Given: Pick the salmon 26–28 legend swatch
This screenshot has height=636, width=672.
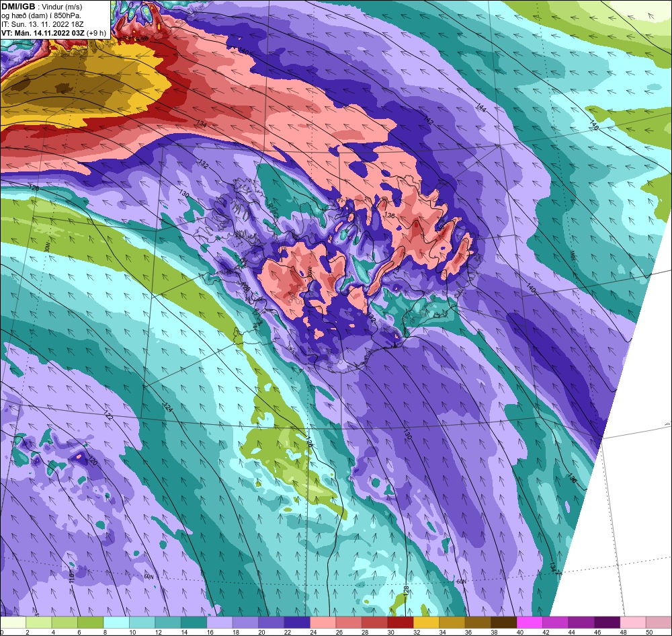Looking at the screenshot, I should point(349,623).
